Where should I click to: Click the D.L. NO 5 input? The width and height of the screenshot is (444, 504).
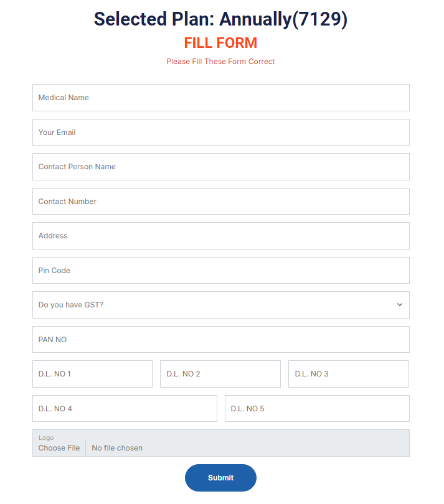coord(317,409)
